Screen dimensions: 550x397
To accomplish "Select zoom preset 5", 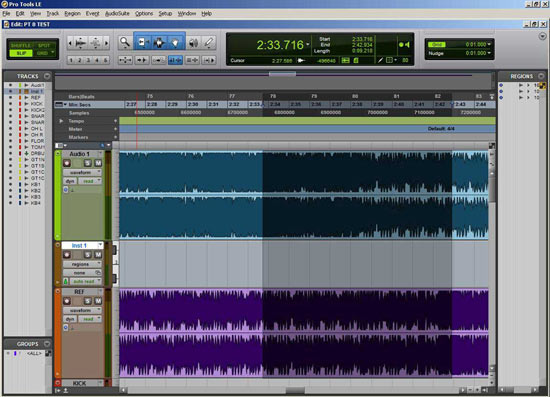I will click(105, 60).
